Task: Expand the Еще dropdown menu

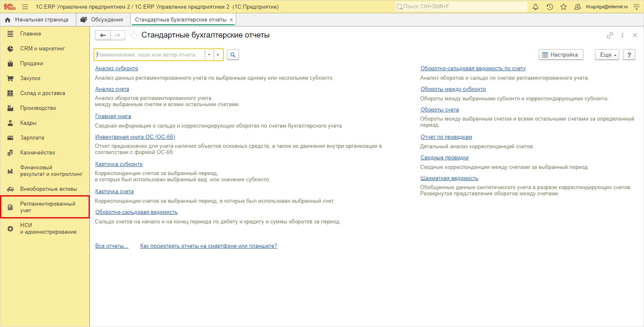Action: click(x=607, y=55)
